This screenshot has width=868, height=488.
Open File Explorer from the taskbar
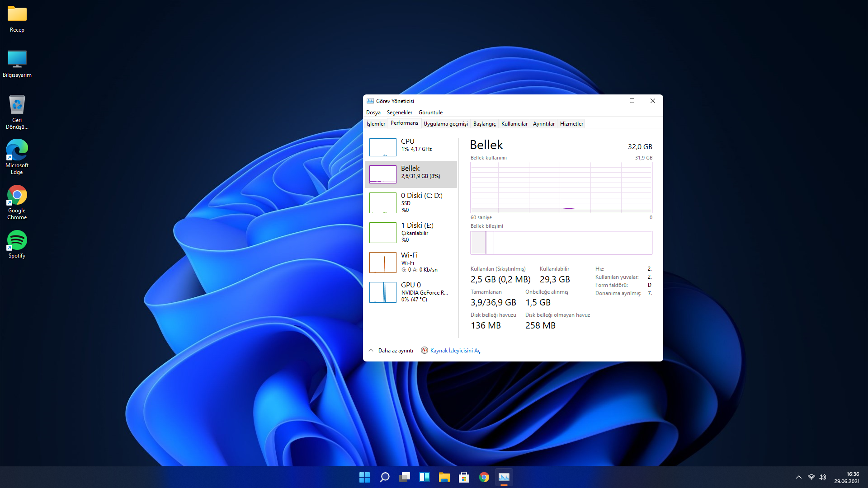[x=444, y=477]
